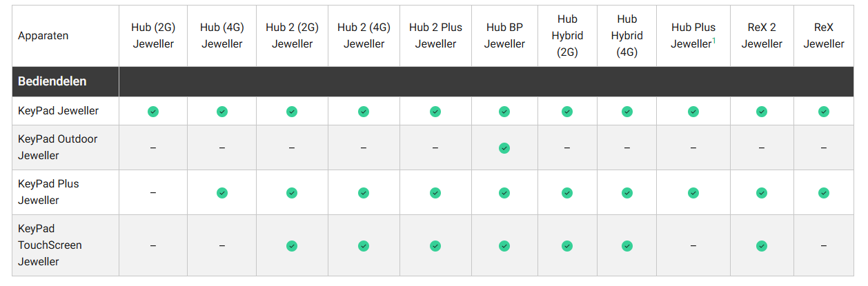Click the Hub Plus Jeweller footnote superscript
The height and width of the screenshot is (286, 868).
coord(713,41)
